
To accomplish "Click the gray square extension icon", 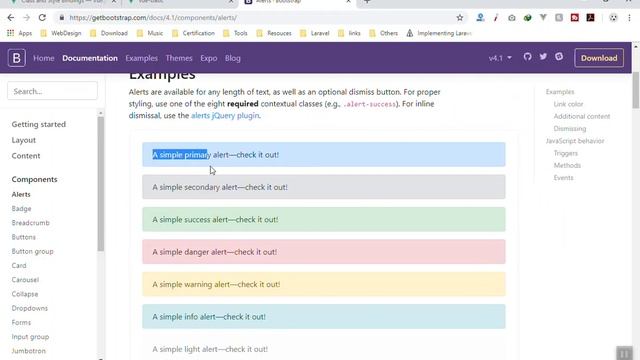I will (559, 18).
